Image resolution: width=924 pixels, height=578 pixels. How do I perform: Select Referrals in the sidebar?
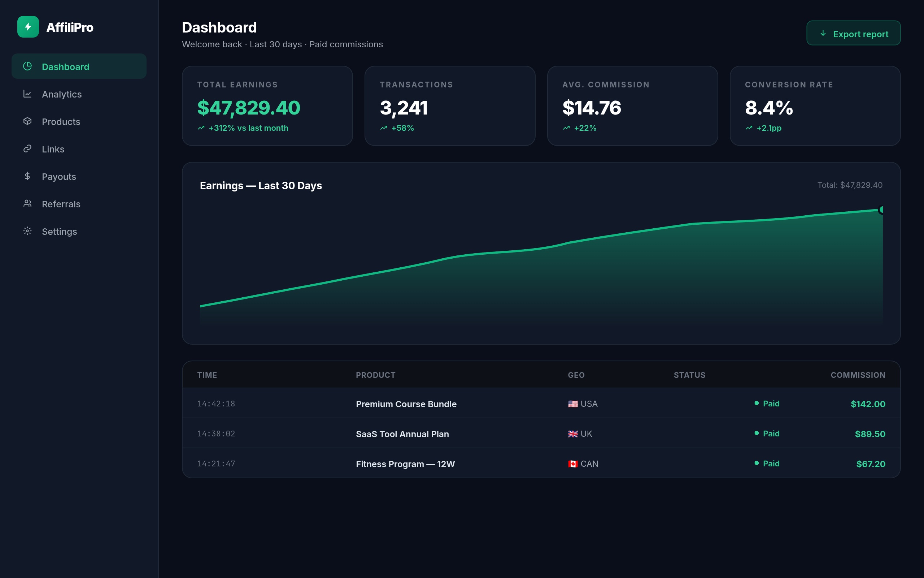(79, 204)
